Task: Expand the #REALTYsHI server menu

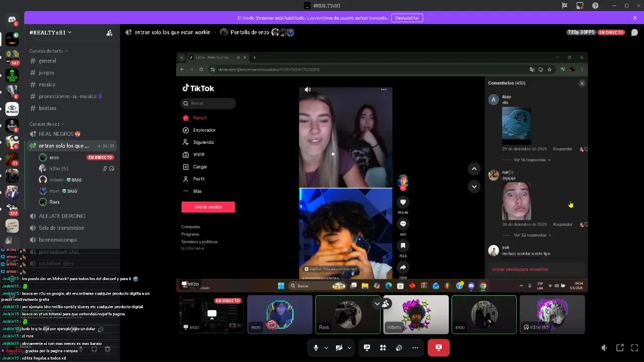Action: [50, 32]
